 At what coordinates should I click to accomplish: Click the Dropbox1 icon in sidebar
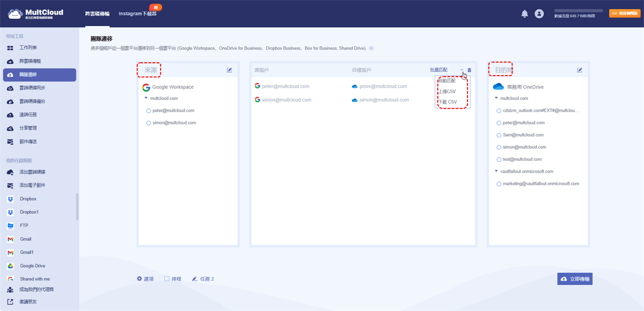pyautogui.click(x=10, y=212)
